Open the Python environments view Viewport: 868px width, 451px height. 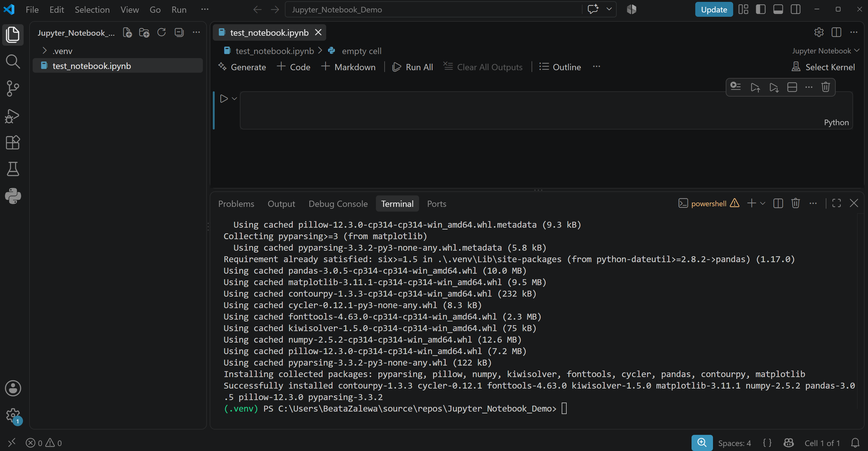tap(13, 196)
